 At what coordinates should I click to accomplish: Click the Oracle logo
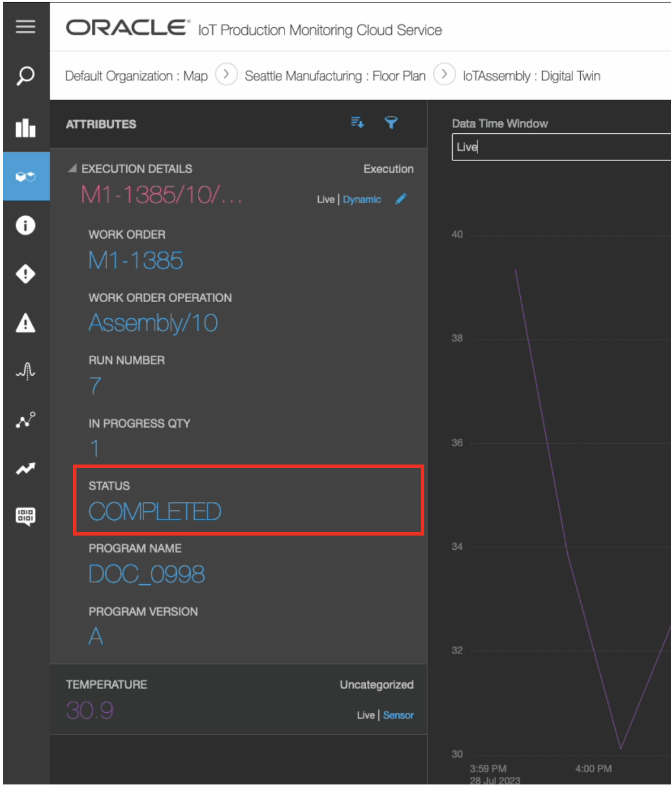128,28
